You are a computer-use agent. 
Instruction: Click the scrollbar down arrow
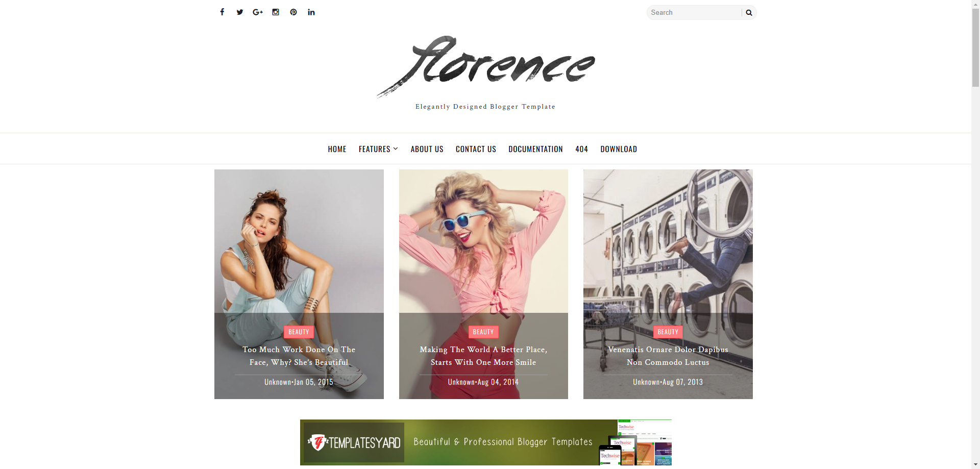coord(975,464)
